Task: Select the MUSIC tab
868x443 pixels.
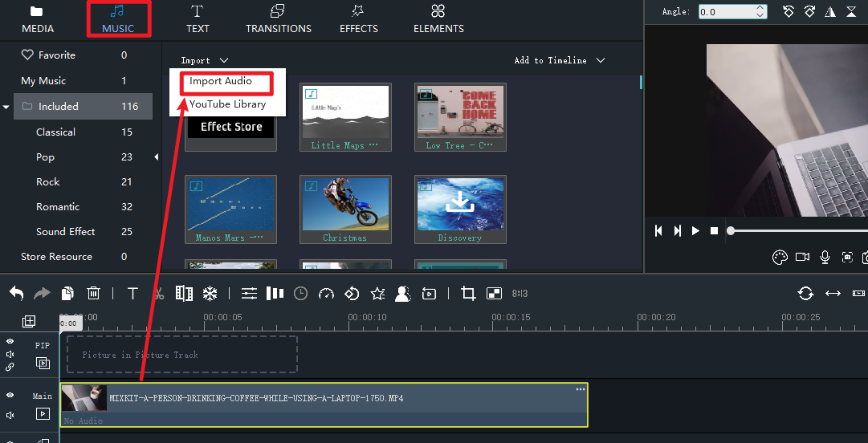Action: click(x=118, y=19)
